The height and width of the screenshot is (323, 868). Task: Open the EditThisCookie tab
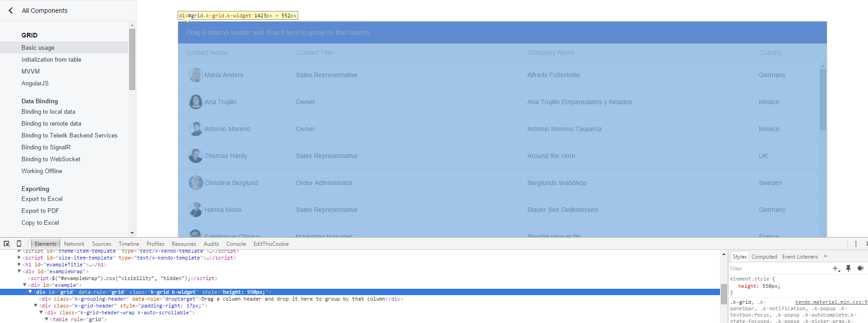coord(271,244)
